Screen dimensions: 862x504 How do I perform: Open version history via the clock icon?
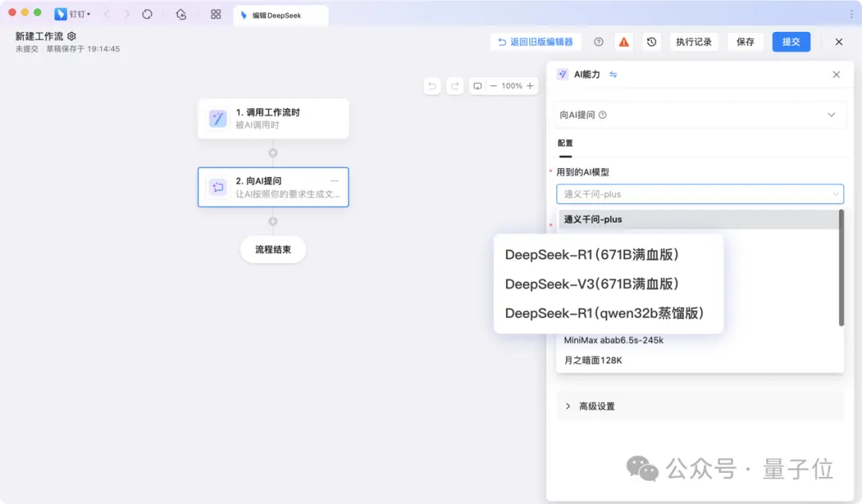pos(651,41)
